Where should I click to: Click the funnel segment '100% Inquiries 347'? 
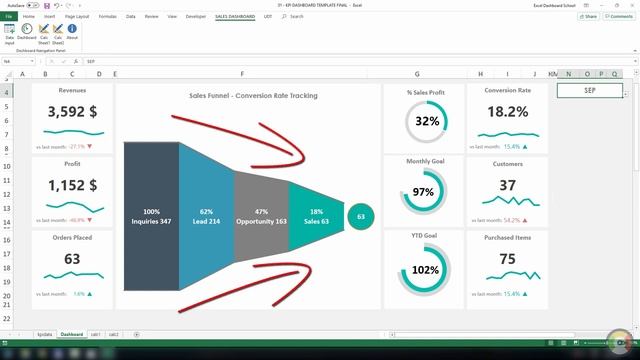tap(151, 216)
